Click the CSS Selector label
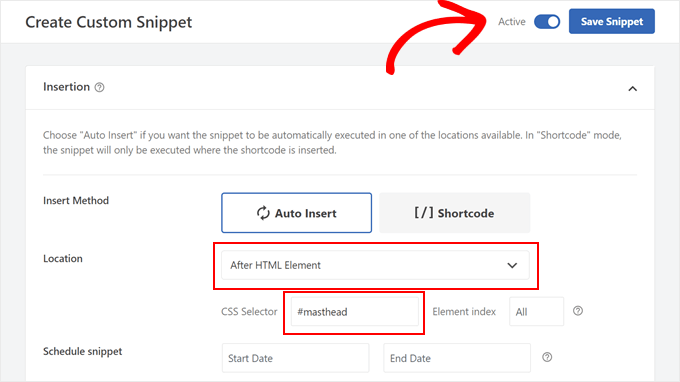The width and height of the screenshot is (680, 382). 249,312
